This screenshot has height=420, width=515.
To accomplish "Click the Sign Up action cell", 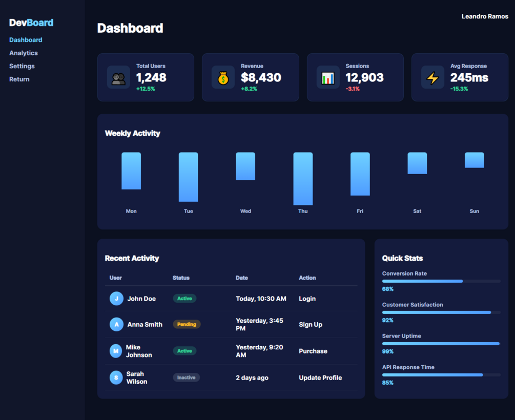I will click(x=311, y=324).
